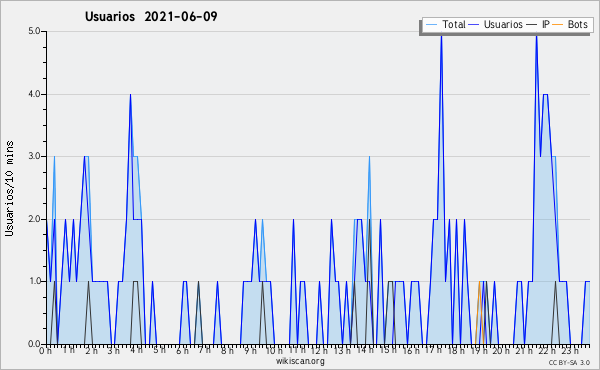This screenshot has height=370, width=600.
Task: Click the chart title "Usuarios 2021-06-09"
Action: pos(151,16)
